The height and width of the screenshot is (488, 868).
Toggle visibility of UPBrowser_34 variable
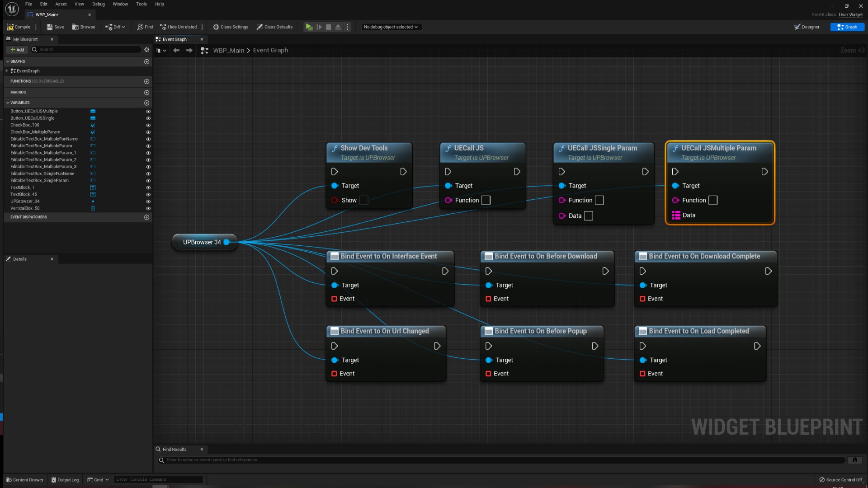[148, 202]
